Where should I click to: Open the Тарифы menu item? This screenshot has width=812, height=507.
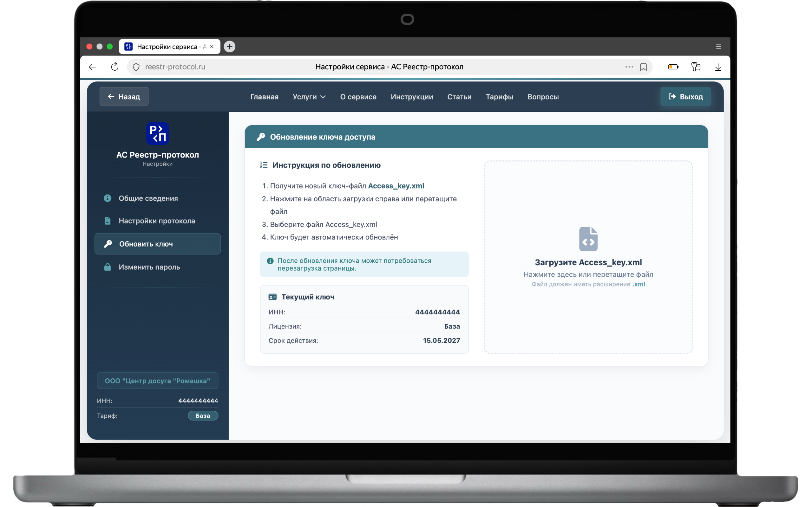coord(499,97)
